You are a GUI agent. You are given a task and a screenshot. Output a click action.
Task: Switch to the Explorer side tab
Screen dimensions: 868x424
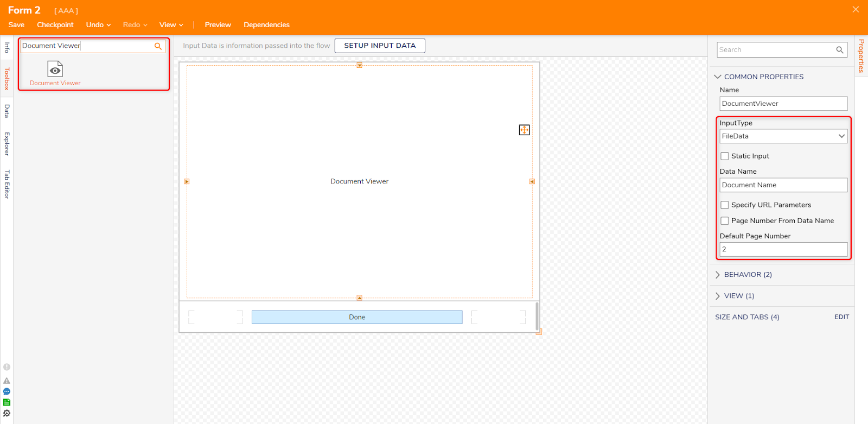[7, 144]
